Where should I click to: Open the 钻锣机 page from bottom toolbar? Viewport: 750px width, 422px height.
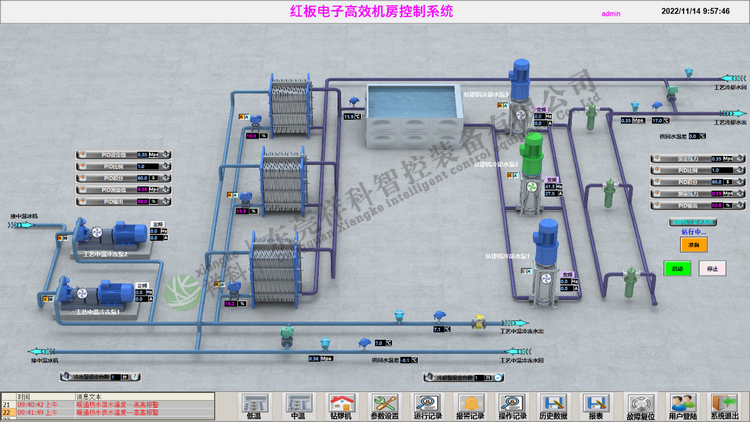(x=343, y=404)
